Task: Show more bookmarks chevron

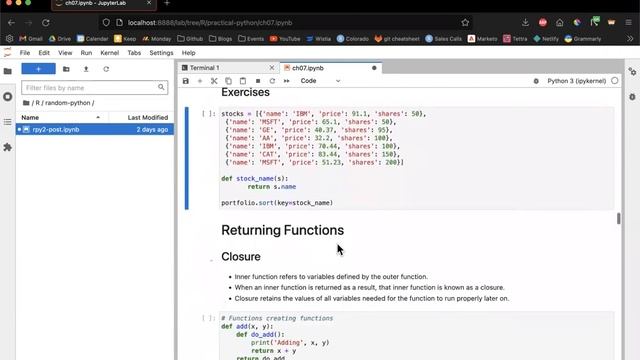Action: click(x=630, y=39)
